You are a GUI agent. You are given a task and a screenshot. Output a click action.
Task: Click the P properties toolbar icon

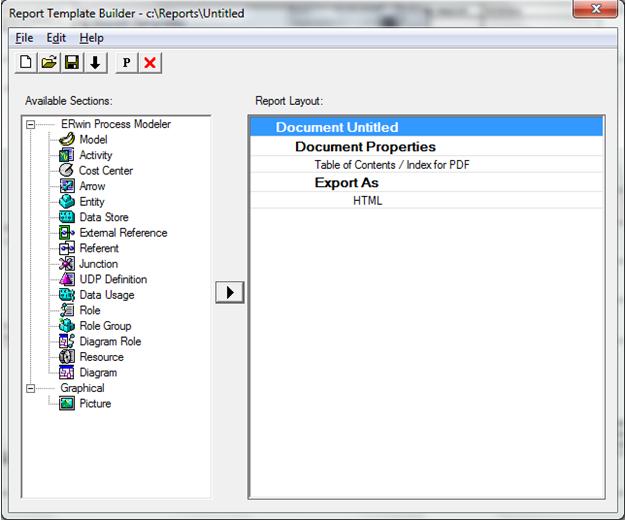pos(127,63)
